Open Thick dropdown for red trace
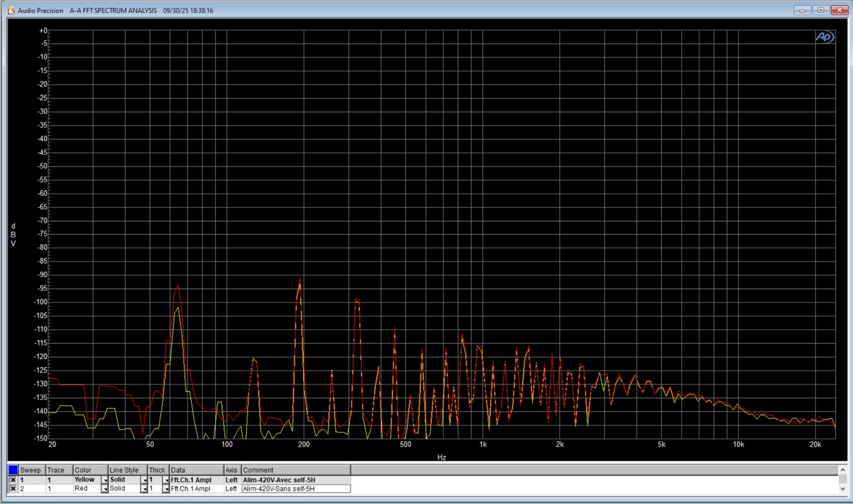Viewport: 853px width, 504px height. click(x=165, y=489)
